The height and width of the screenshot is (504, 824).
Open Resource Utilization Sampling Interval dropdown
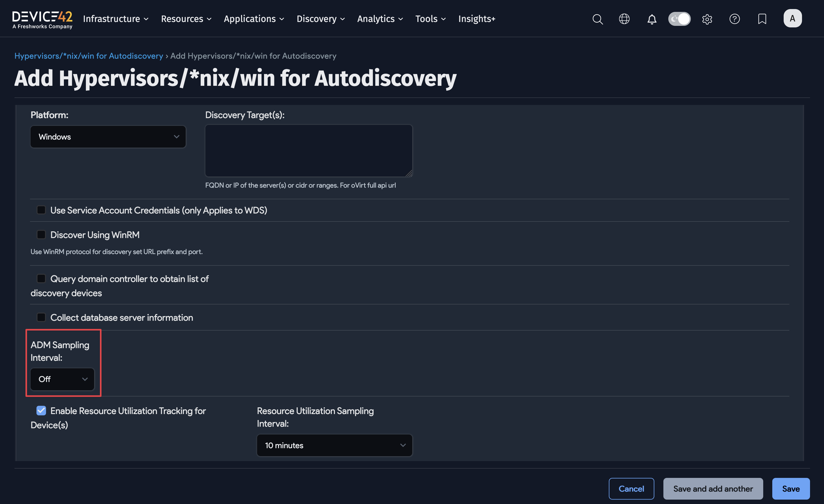coord(334,445)
